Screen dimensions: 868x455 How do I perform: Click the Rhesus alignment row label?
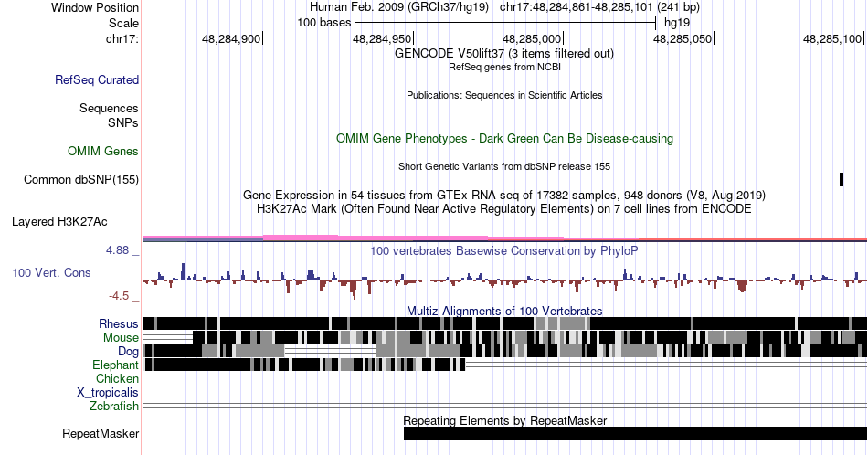(119, 323)
